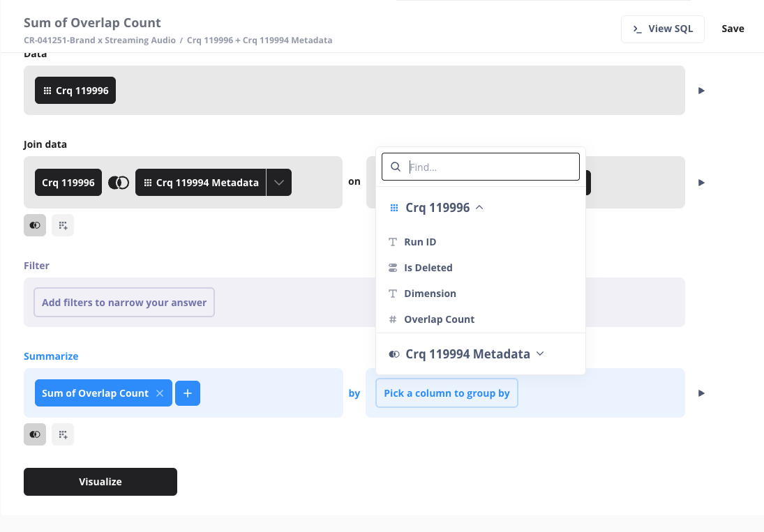This screenshot has height=532, width=764.
Task: Pick the Overlap Count column from the list
Action: pos(439,319)
